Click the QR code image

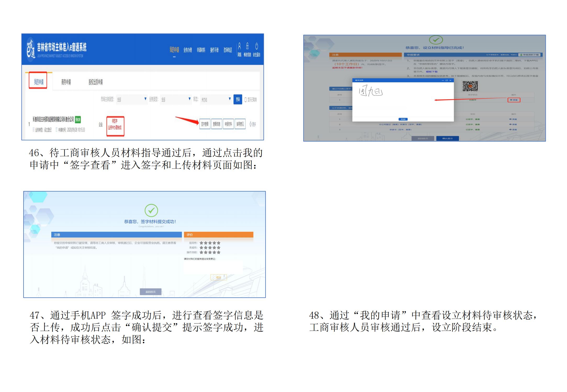pyautogui.click(x=470, y=86)
